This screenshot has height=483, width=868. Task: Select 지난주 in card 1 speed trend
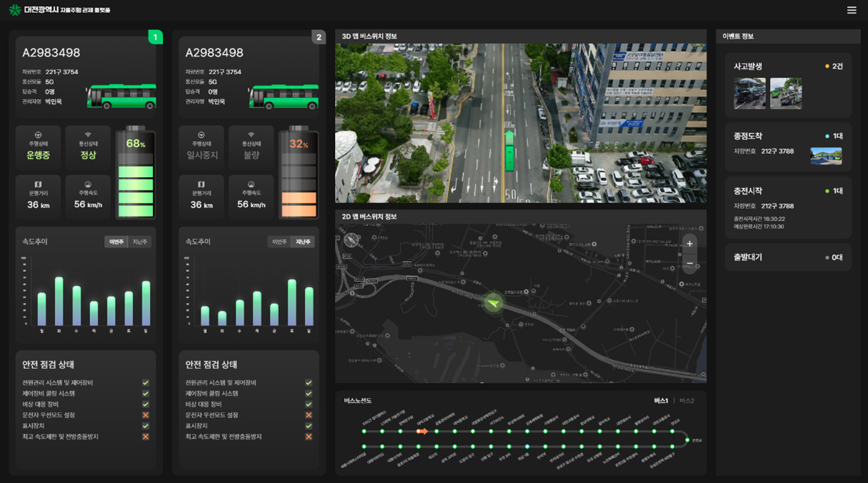pos(140,242)
